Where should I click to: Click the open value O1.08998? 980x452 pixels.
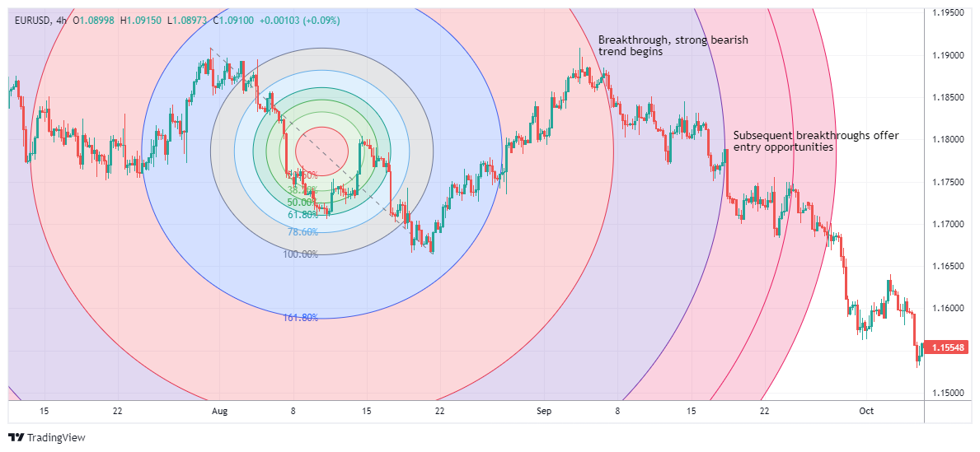point(94,20)
